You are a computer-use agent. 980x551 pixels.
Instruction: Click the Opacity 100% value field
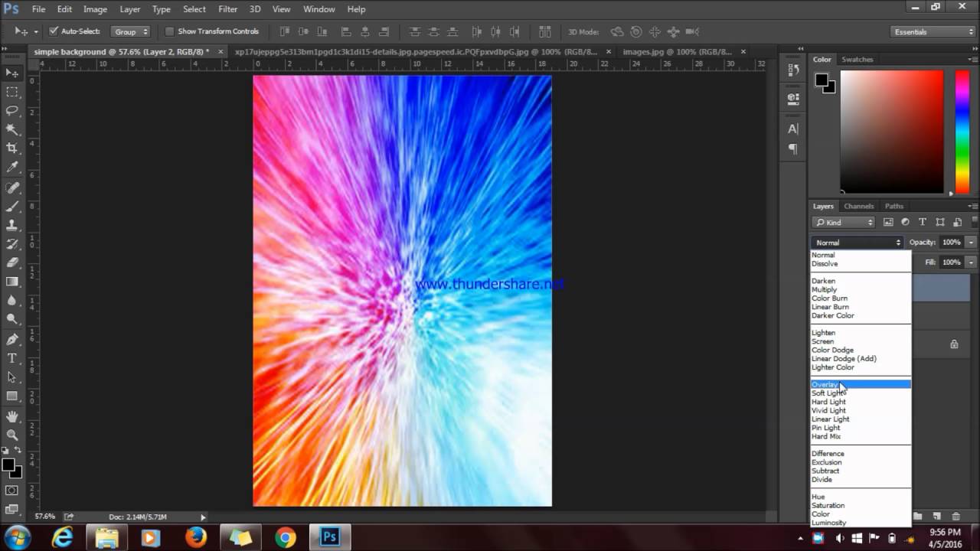952,243
